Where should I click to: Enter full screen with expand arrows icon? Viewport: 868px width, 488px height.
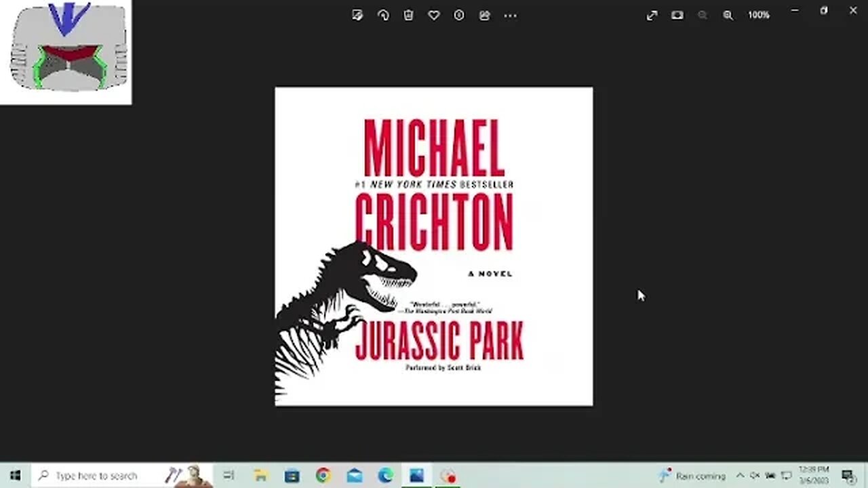(652, 15)
